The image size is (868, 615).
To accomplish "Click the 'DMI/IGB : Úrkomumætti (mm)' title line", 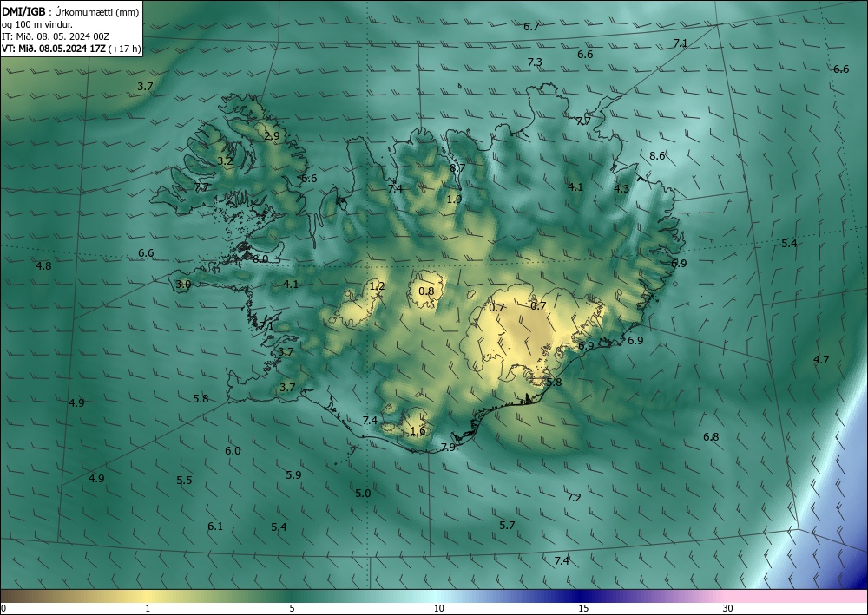I will coord(69,11).
